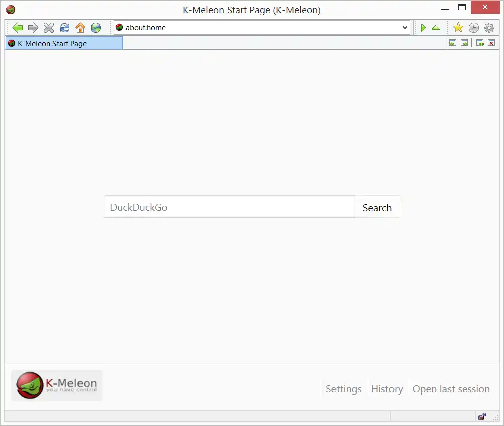Open Preferences via the gear icon
Viewport: 504px width, 426px height.
489,28
